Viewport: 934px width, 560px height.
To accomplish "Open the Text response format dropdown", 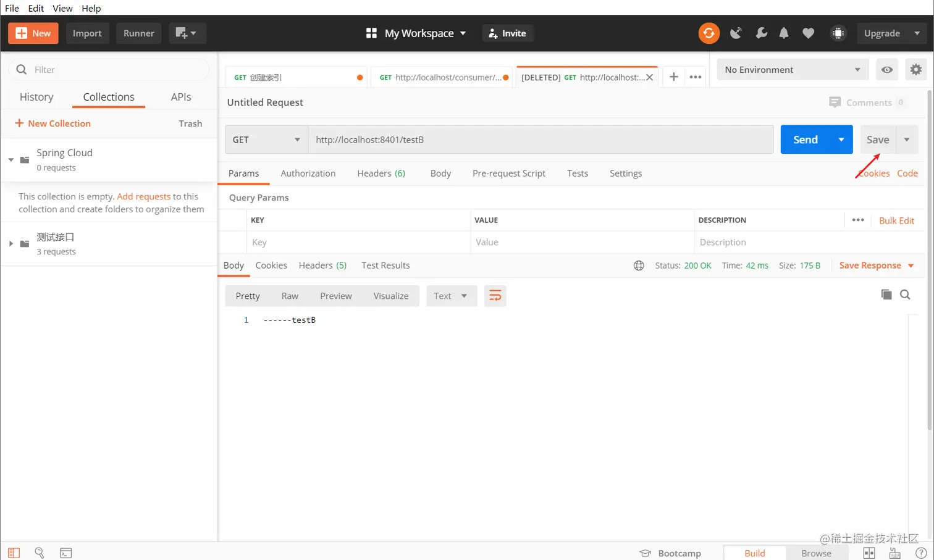I will pos(451,296).
